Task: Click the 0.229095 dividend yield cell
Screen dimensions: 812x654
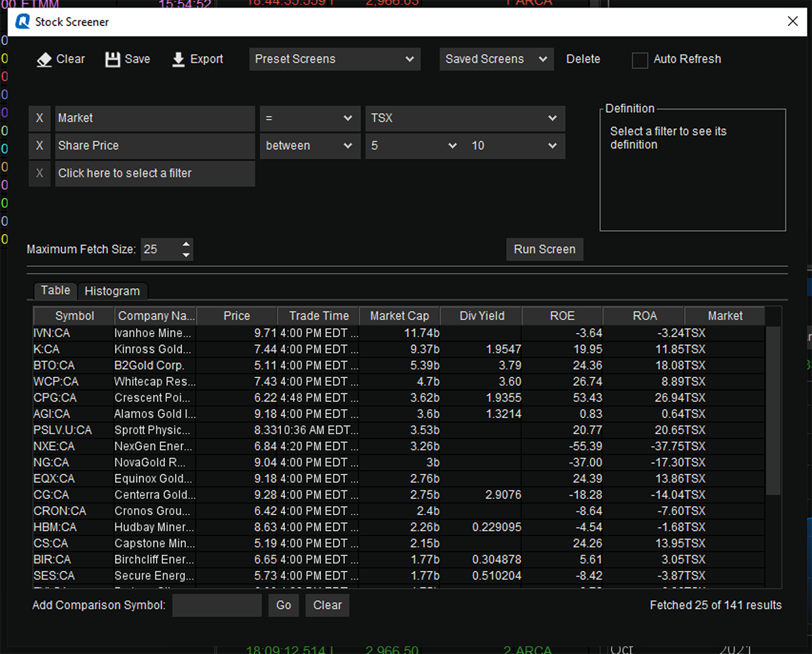Action: pyautogui.click(x=481, y=527)
